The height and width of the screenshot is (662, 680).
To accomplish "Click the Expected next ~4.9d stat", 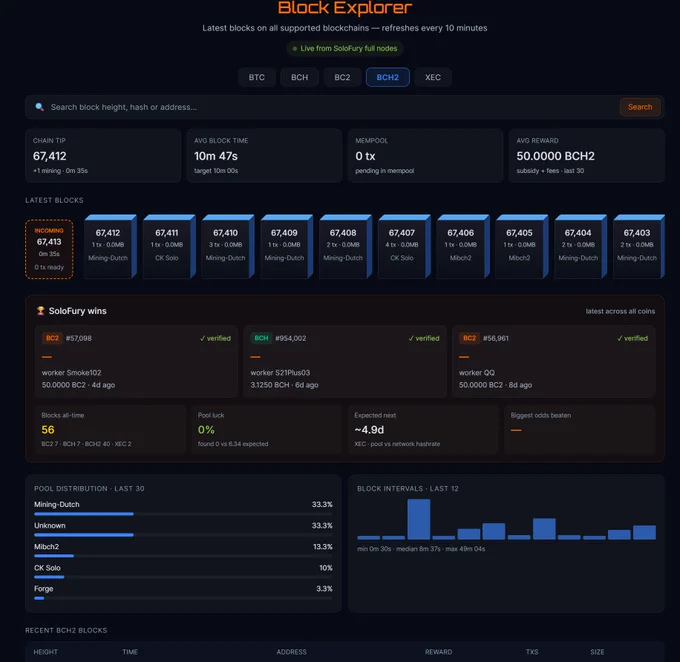I will click(423, 429).
